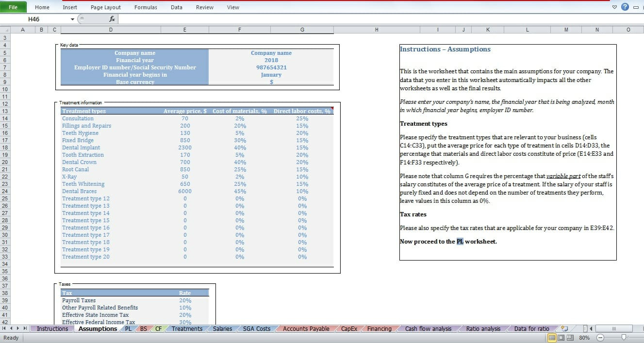Screen dimensions: 644x343
Task: Insert a new worksheet with tab icon
Action: coord(564,328)
